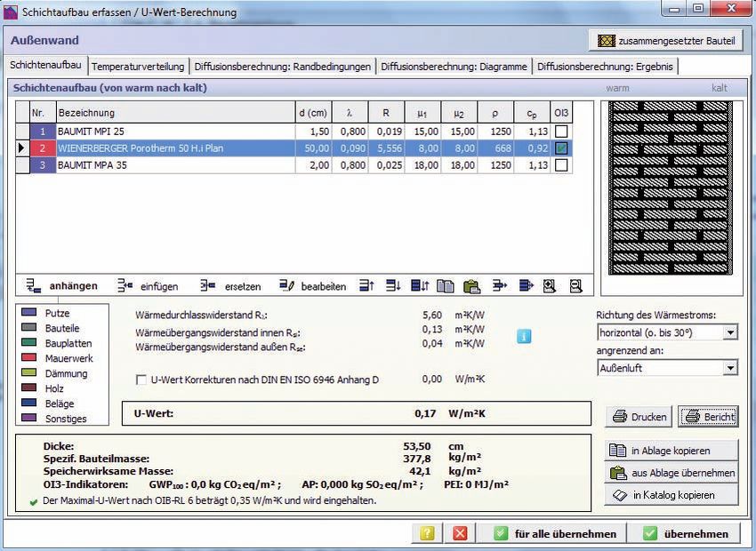Click the reverse layer order icon

[420, 286]
